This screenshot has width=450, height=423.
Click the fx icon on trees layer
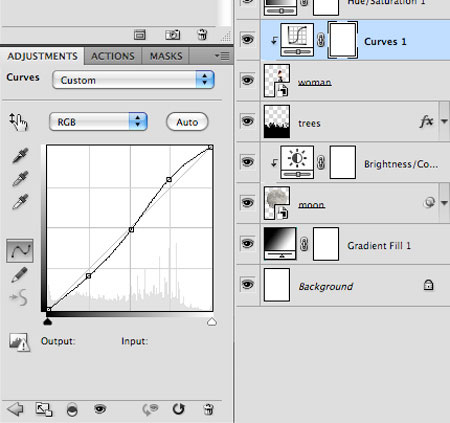pyautogui.click(x=427, y=121)
